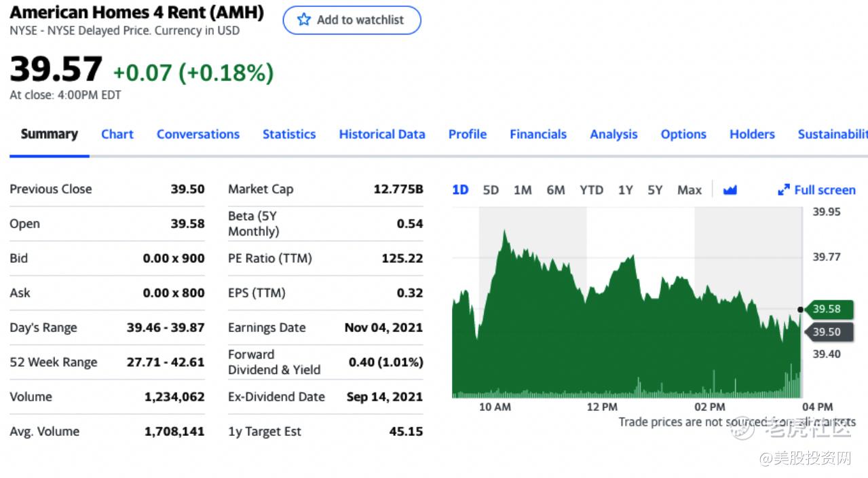Click the Market Cap label
The height and width of the screenshot is (478, 868).
click(x=261, y=189)
